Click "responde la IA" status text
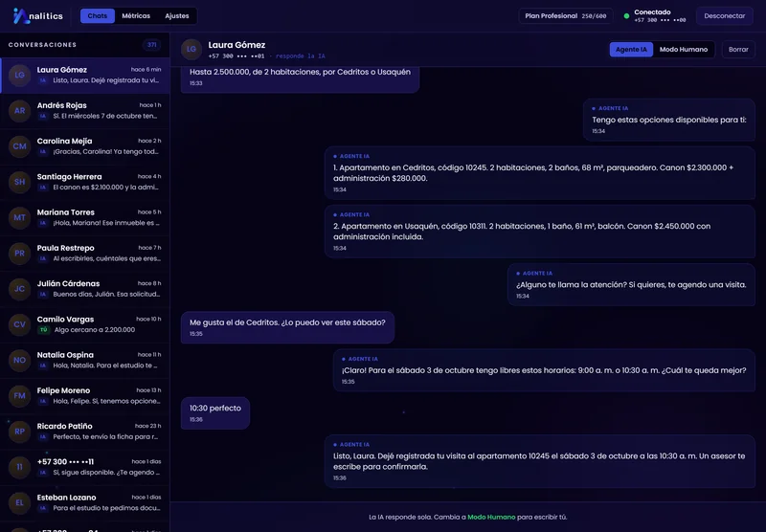Viewport: 766px width, 532px height. click(301, 56)
